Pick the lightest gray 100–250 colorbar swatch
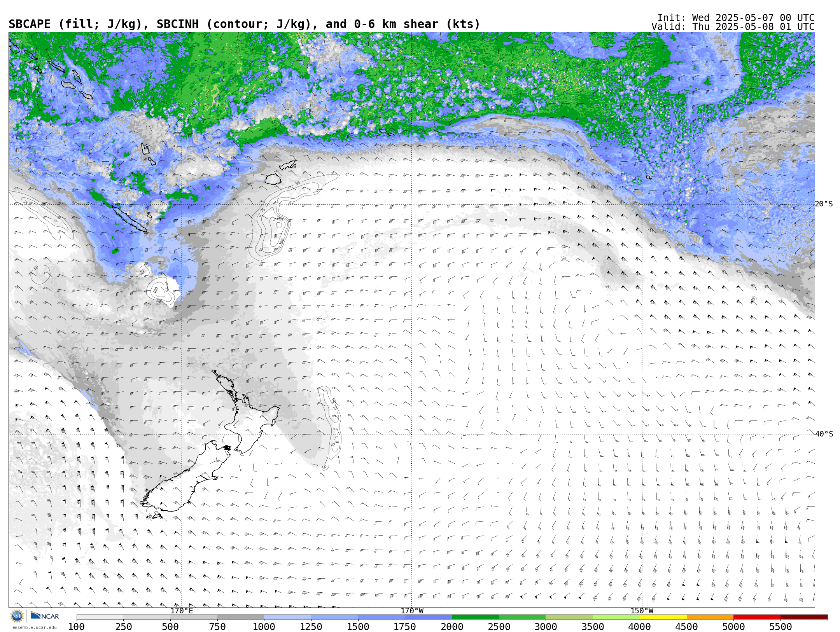The width and height of the screenshot is (840, 632). pyautogui.click(x=100, y=617)
